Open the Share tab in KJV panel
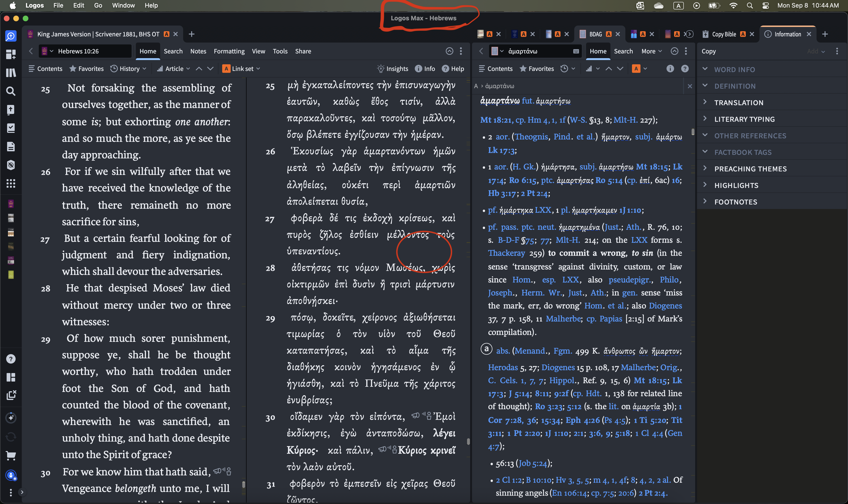The image size is (848, 504). [303, 51]
